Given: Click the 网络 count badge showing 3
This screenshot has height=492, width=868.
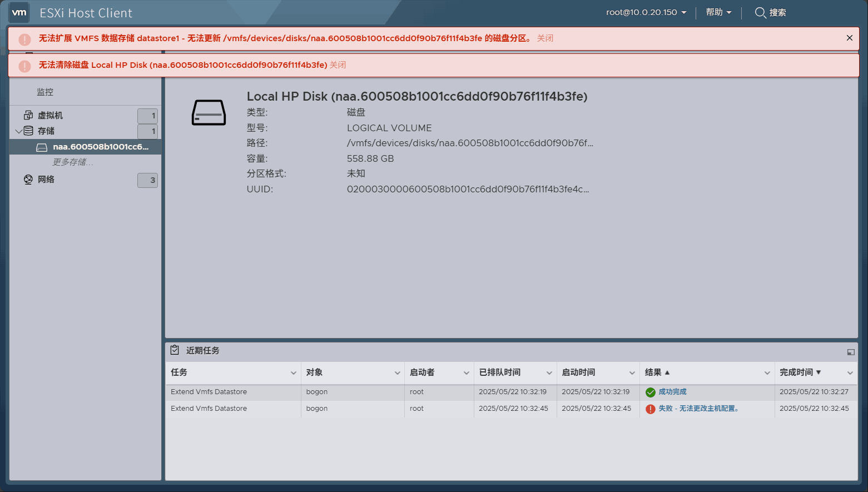Looking at the screenshot, I should coord(147,180).
